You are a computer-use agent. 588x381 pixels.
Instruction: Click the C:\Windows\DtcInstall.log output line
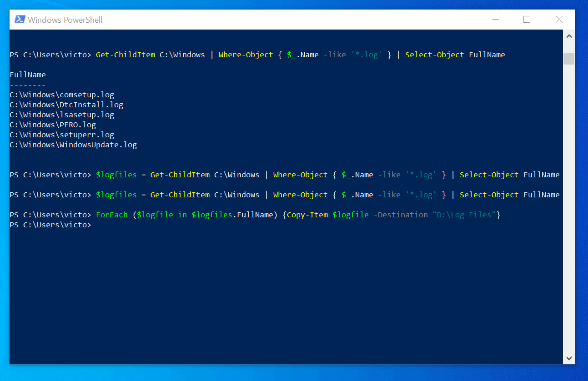point(66,105)
